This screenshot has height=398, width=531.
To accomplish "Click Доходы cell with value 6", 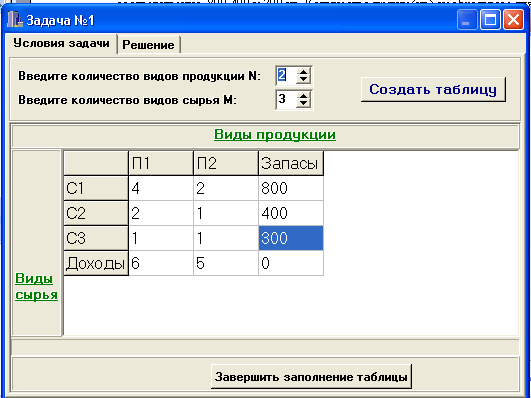I will pyautogui.click(x=161, y=264).
